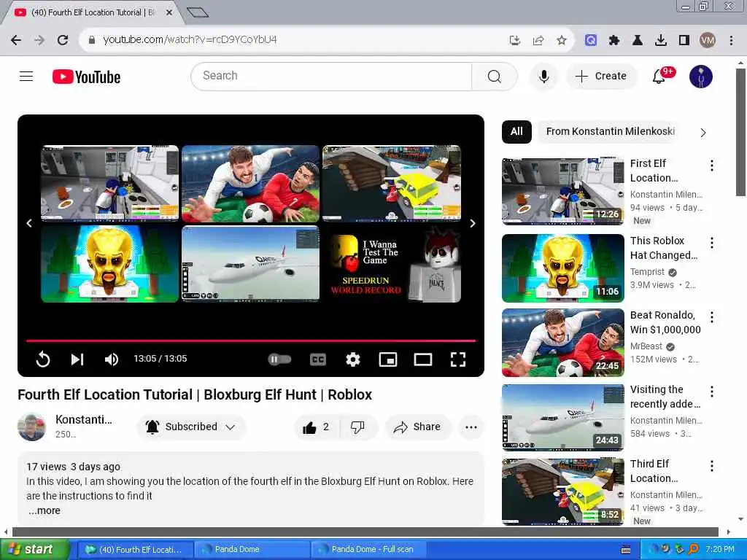Screen dimensions: 747x560
Task: Open the Chrome VM profile avatar
Action: [x=708, y=41]
